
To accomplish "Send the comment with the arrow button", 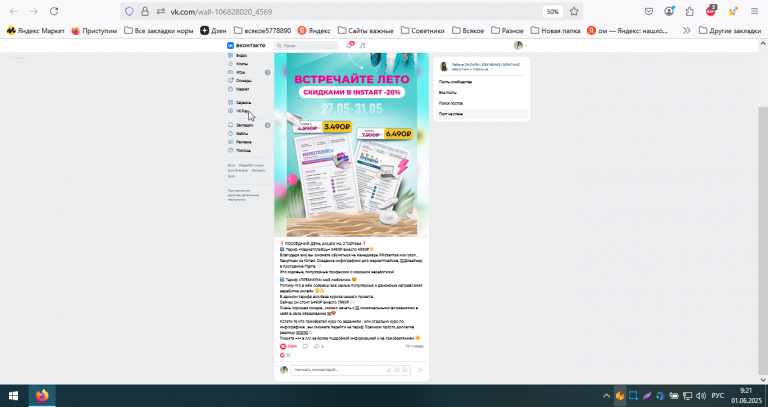I will point(420,370).
